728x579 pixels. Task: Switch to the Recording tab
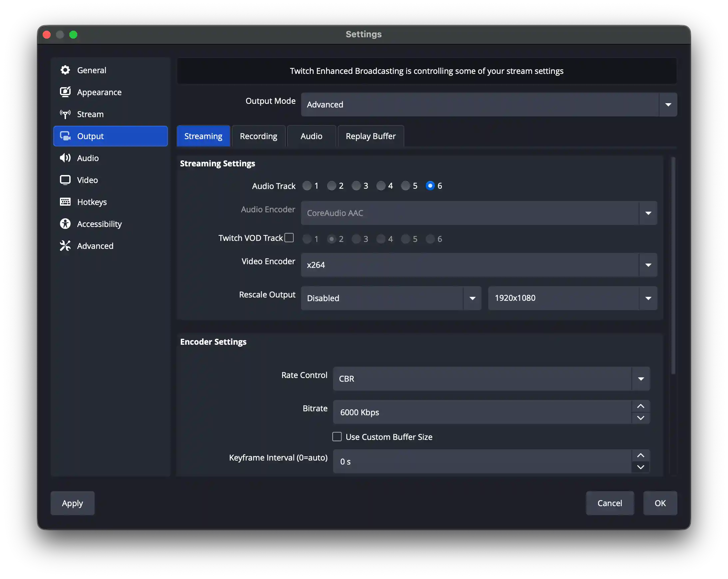click(258, 136)
